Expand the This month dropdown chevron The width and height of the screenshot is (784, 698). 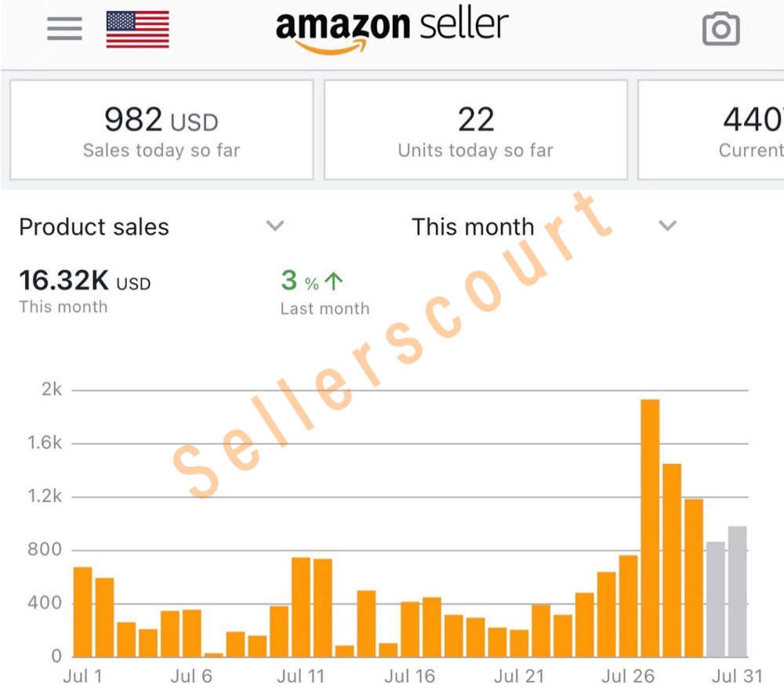click(667, 226)
